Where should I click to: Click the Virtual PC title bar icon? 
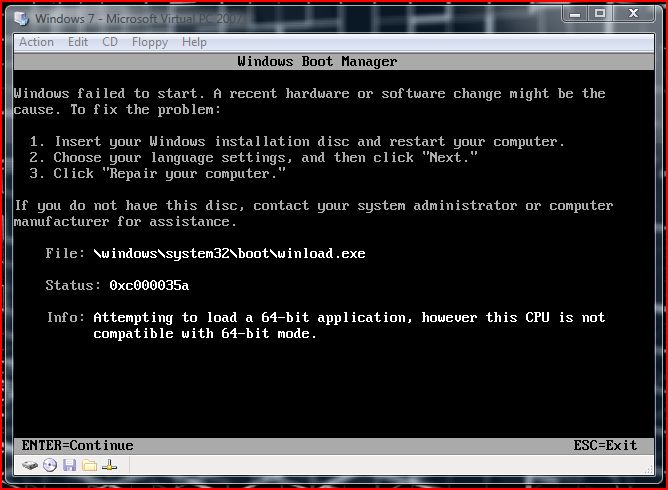pyautogui.click(x=22, y=18)
